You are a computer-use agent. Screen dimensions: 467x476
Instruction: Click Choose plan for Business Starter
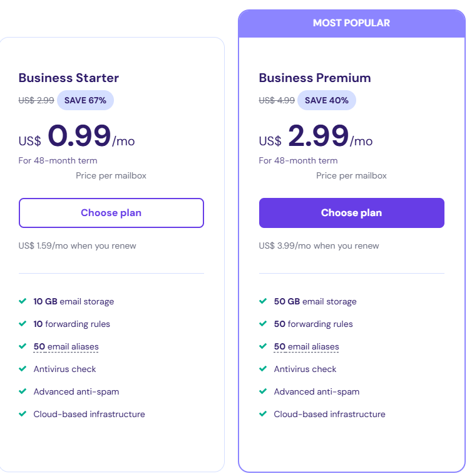111,213
